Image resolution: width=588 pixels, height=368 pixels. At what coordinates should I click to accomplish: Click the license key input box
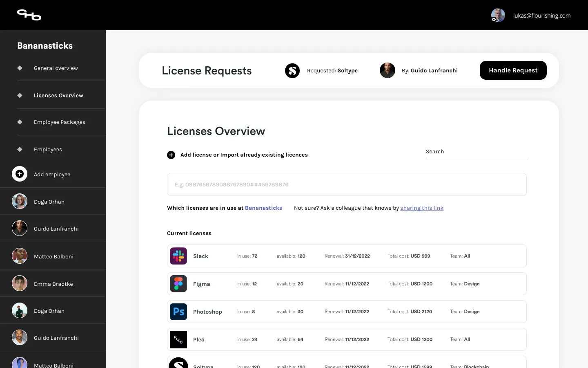point(347,184)
